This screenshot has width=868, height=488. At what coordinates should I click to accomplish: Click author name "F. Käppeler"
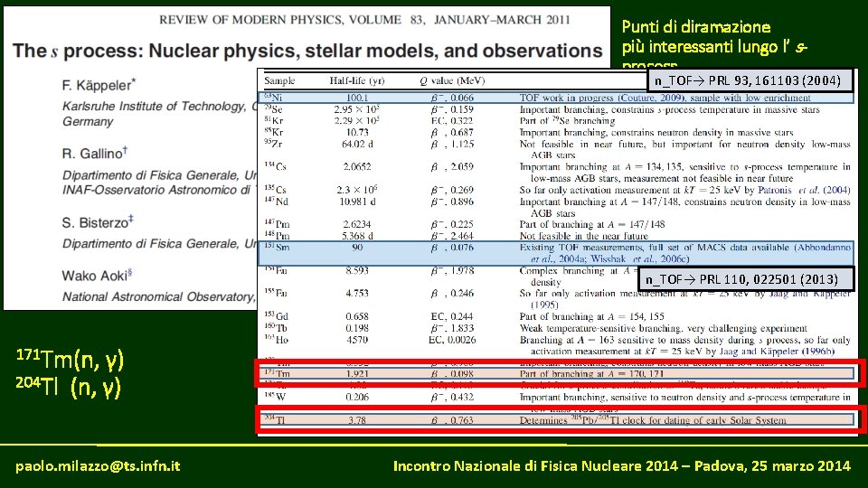[x=99, y=85]
